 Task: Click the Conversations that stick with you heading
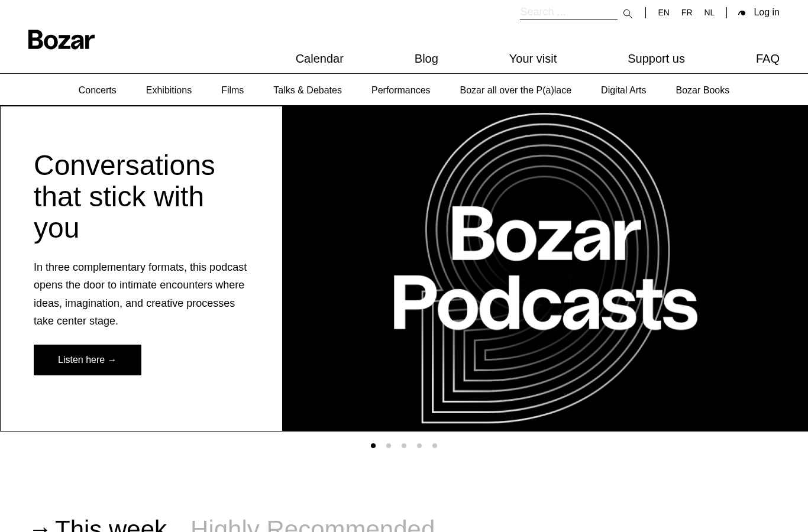point(124,197)
